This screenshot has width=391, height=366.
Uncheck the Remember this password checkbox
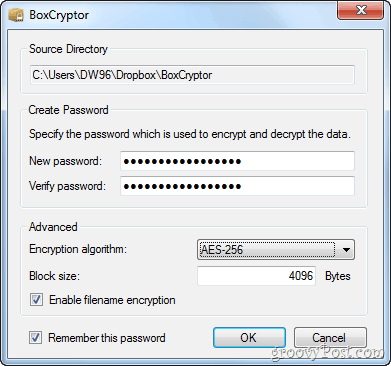[x=36, y=338]
